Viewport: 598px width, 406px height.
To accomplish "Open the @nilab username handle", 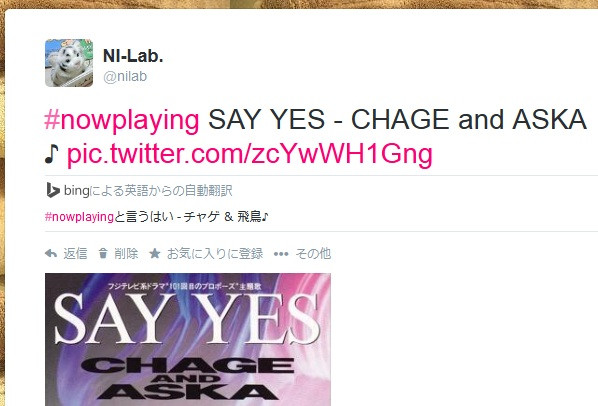I will tap(125, 77).
